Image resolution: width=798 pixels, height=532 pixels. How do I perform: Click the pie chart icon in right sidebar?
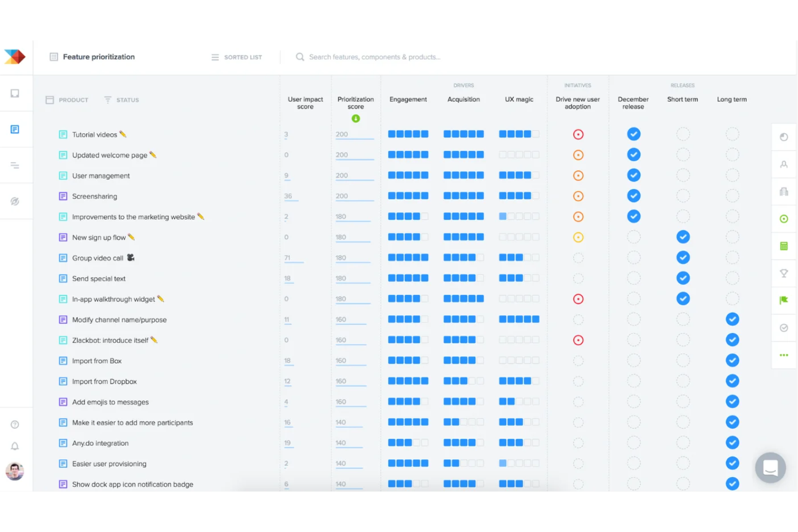click(784, 137)
